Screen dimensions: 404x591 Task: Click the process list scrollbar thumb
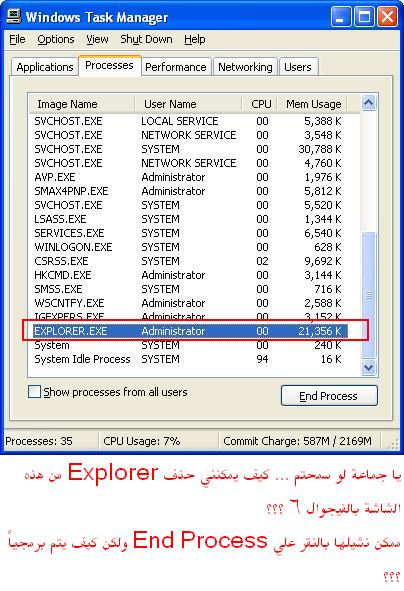pyautogui.click(x=368, y=295)
